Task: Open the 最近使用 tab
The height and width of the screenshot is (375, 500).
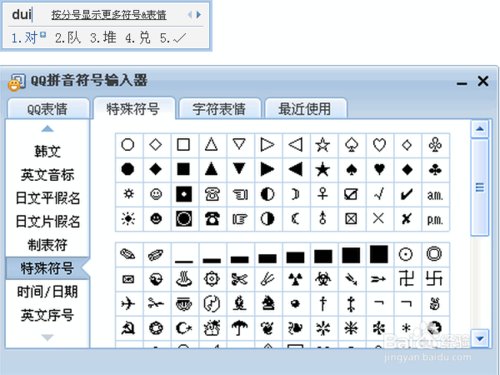Action: tap(305, 109)
